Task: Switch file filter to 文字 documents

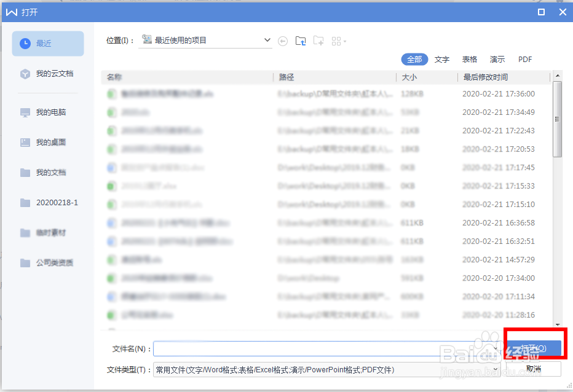Action: 442,59
